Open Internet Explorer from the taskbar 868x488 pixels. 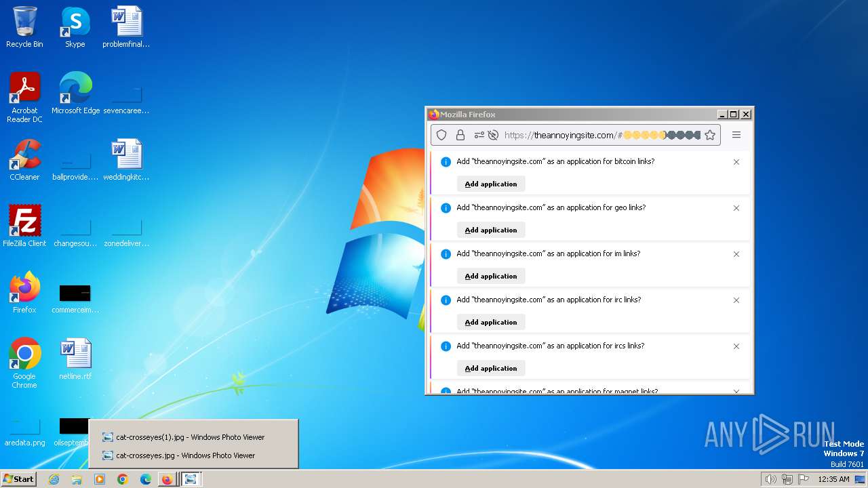54,479
